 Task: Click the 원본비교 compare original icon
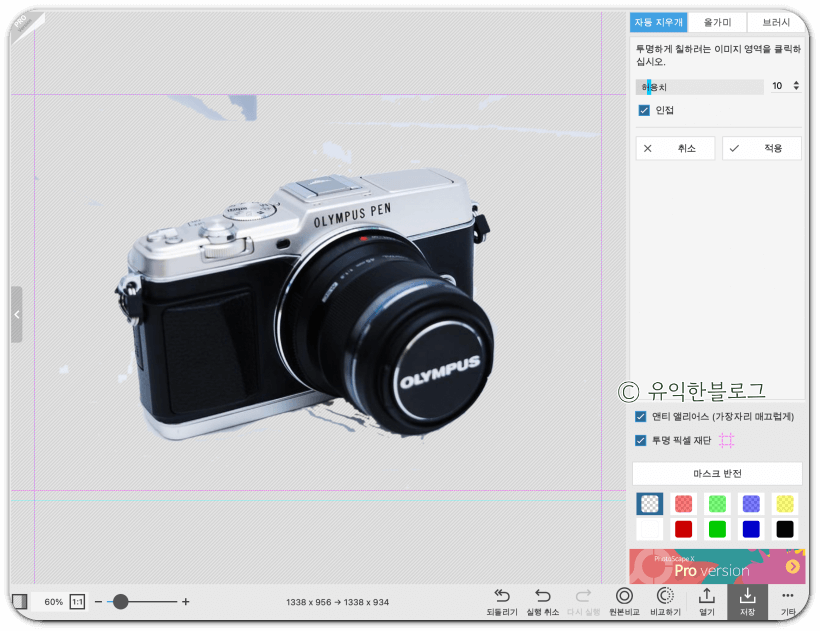[x=624, y=602]
